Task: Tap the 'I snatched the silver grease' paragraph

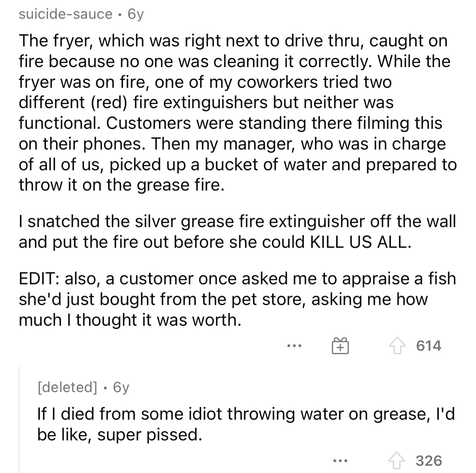Action: tap(237, 232)
